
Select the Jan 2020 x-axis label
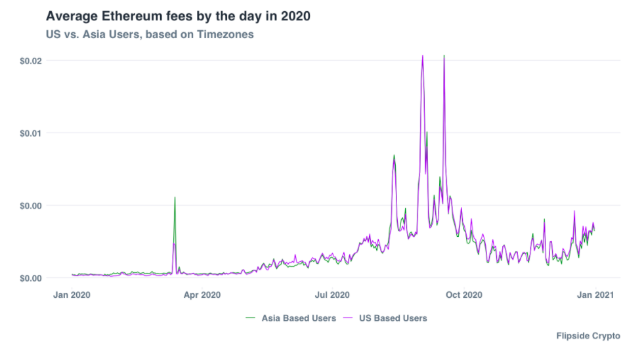pos(72,295)
